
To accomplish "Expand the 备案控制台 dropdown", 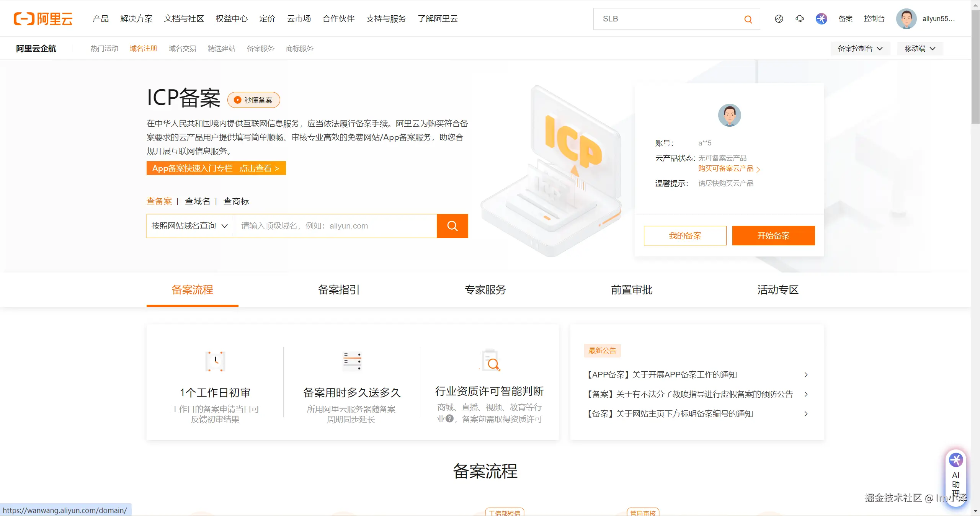I will [x=860, y=49].
